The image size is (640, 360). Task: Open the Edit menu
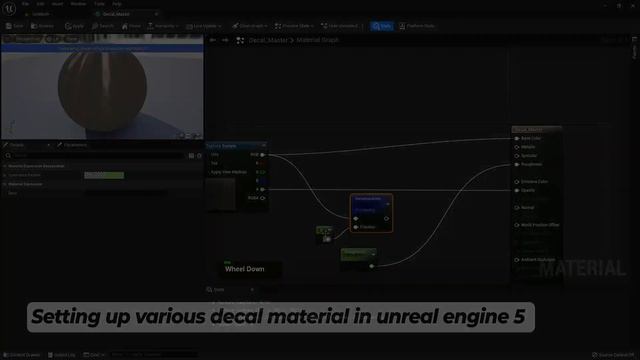pos(40,4)
